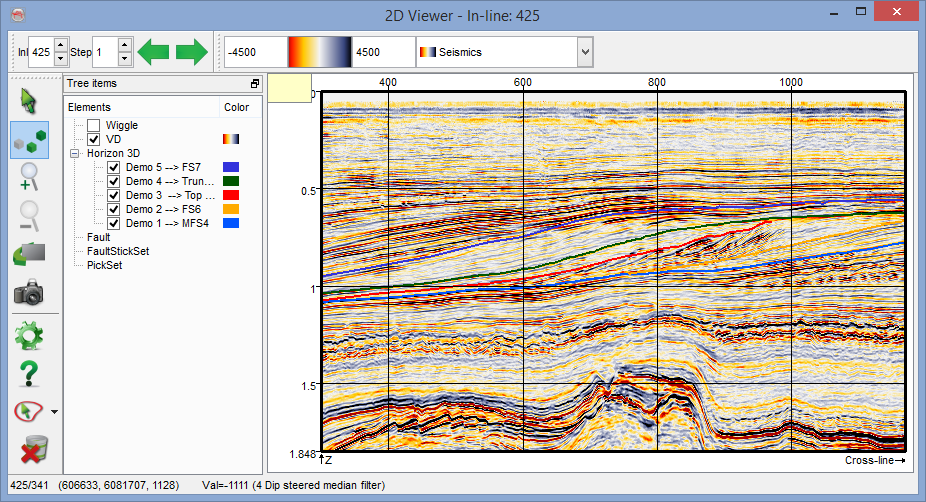Viewport: 926px width, 502px height.
Task: Open display settings gear icon
Action: click(x=29, y=335)
